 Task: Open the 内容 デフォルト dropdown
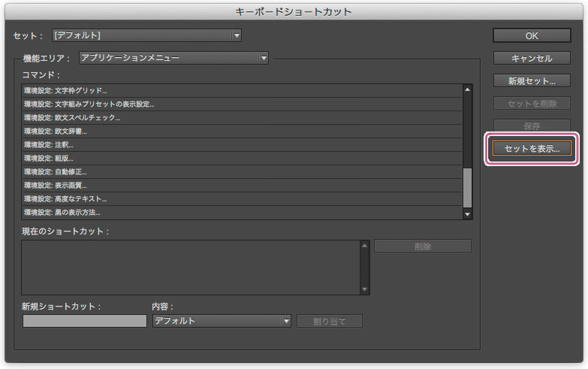[x=222, y=321]
